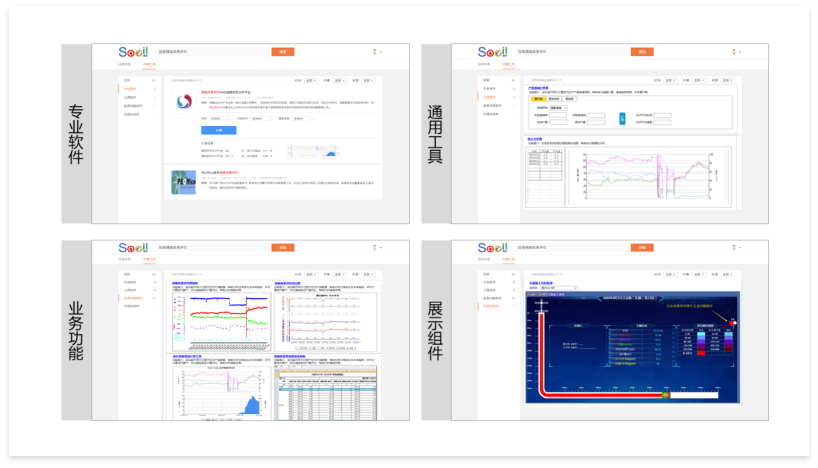
Task: Select the orange active nav tab in 业务功能 panel
Action: [x=149, y=259]
